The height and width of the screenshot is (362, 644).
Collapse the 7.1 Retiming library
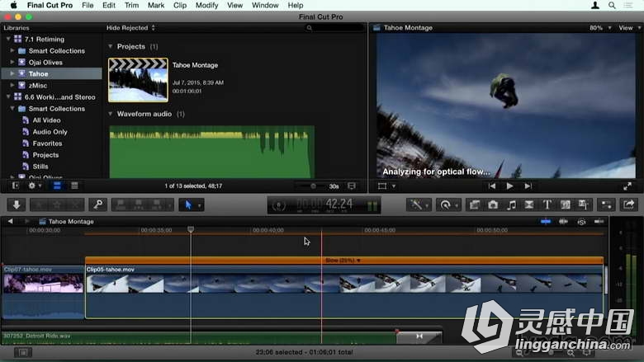8,39
